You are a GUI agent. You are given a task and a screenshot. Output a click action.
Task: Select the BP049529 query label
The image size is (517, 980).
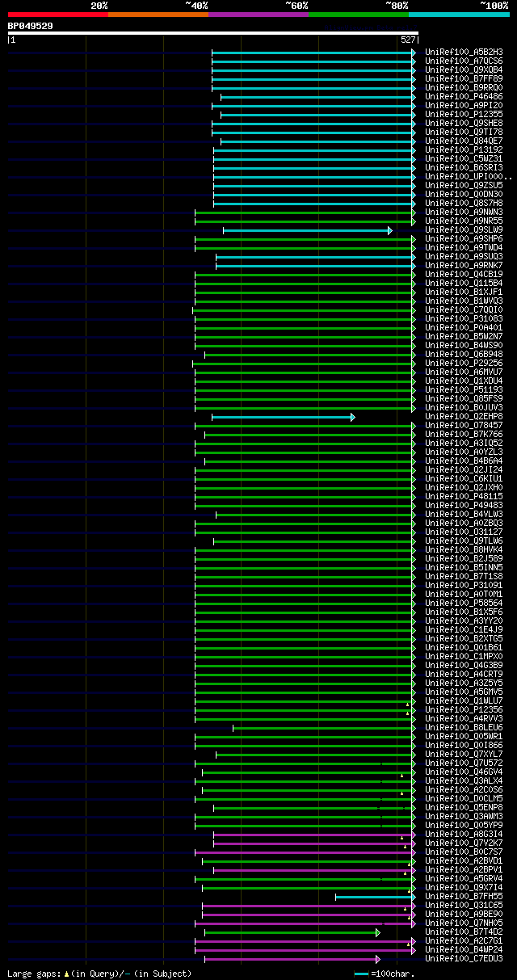point(31,26)
